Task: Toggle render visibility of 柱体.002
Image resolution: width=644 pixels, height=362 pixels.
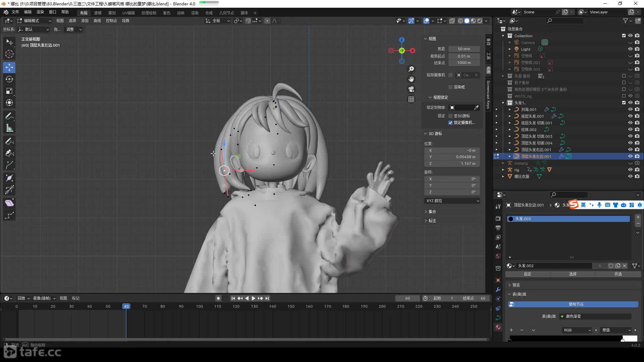Action: (x=637, y=129)
